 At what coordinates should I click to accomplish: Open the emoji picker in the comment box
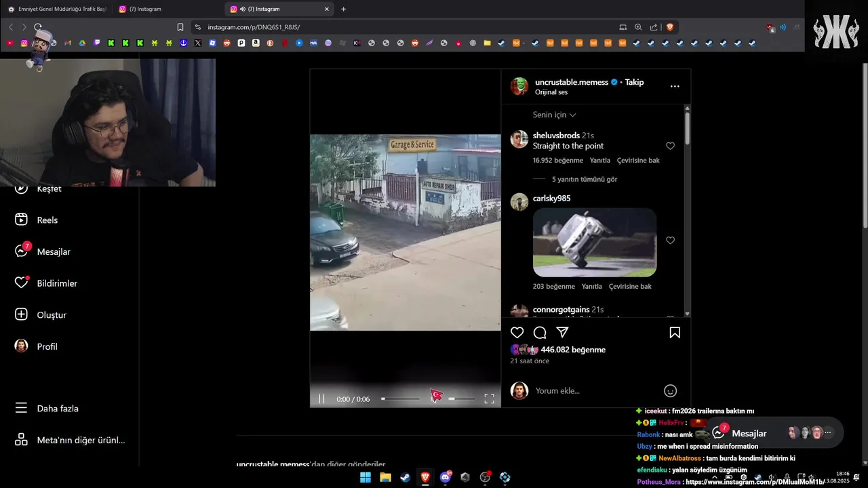670,390
